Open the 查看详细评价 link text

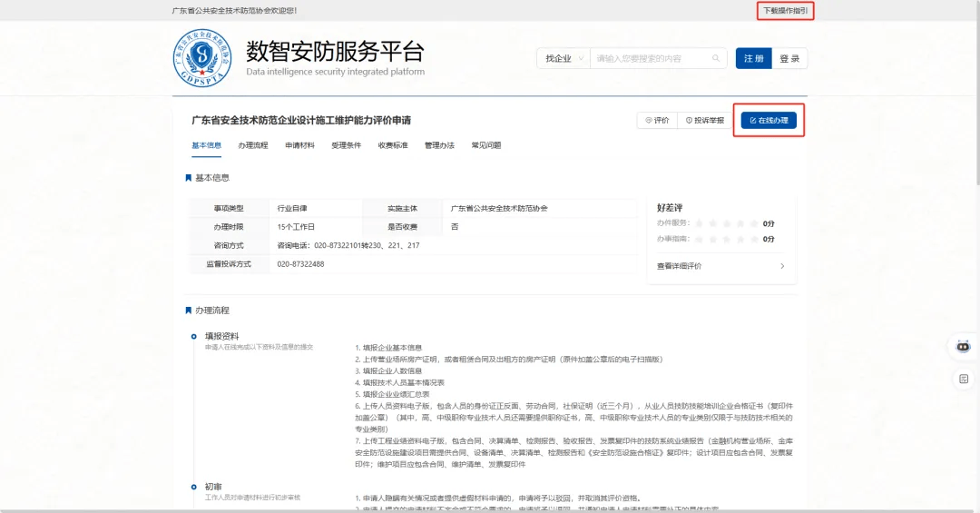tap(680, 266)
